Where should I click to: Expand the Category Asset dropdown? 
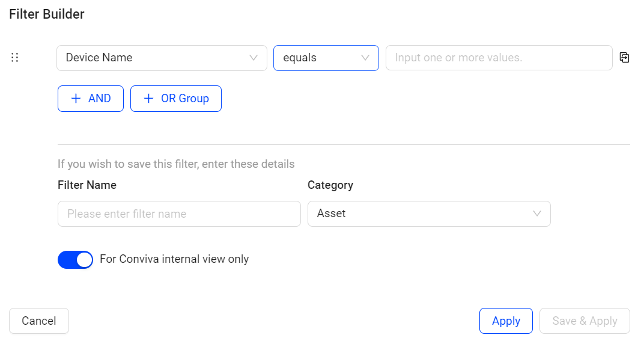pos(429,213)
